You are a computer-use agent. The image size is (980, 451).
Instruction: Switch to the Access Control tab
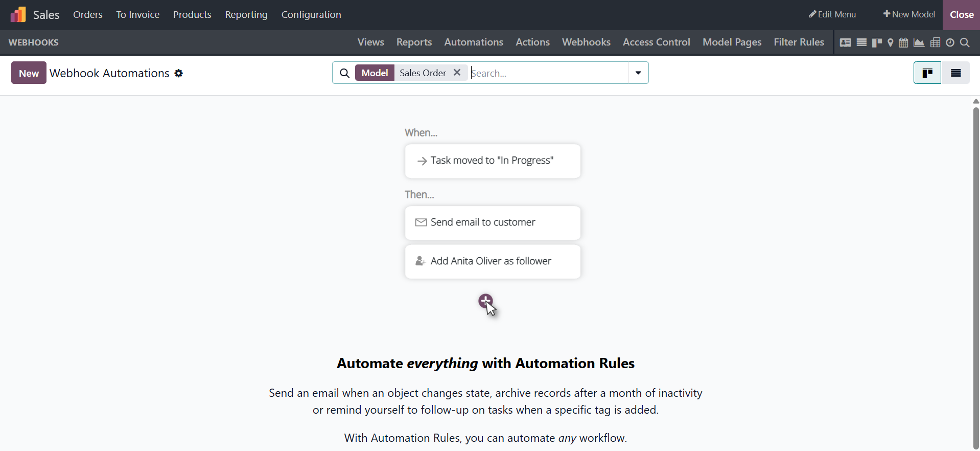(656, 42)
